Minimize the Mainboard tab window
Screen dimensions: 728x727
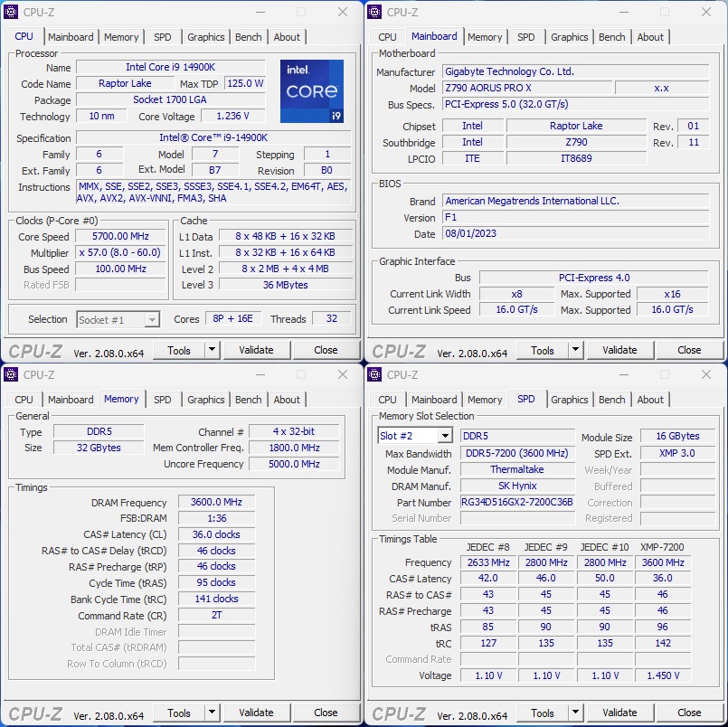click(624, 12)
